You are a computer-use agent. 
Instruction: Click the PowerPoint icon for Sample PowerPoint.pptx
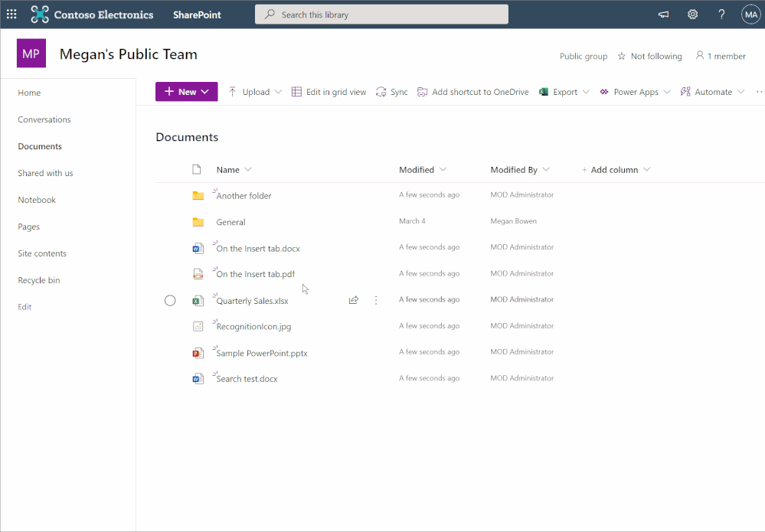(198, 353)
